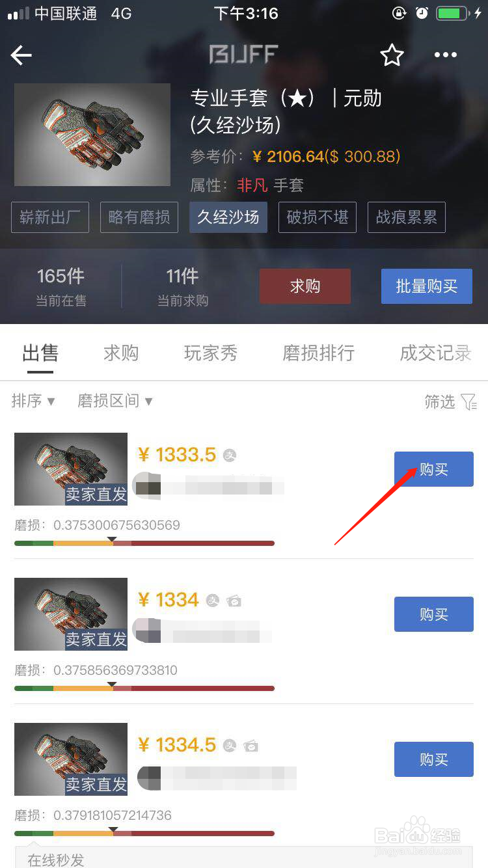Viewport: 488px width, 868px height.
Task: Tap the camera icon beside ¥ 1334.5
Action: (251, 746)
